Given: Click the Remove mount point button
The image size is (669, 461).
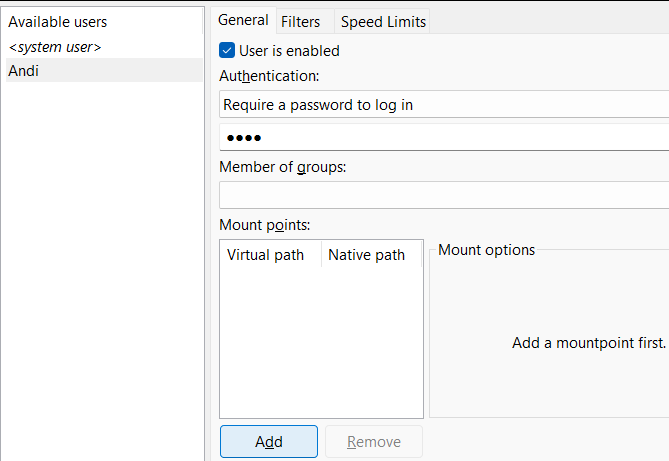Looking at the screenshot, I should tap(375, 442).
